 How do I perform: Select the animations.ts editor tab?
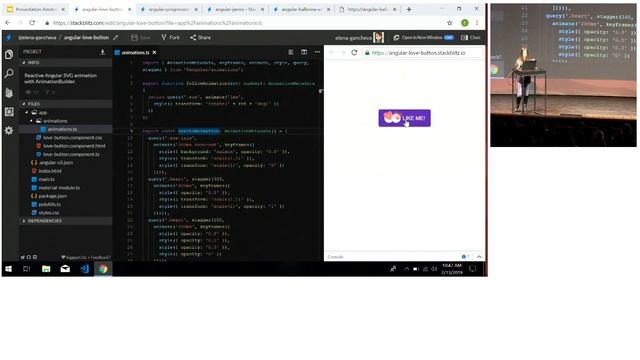tap(135, 53)
